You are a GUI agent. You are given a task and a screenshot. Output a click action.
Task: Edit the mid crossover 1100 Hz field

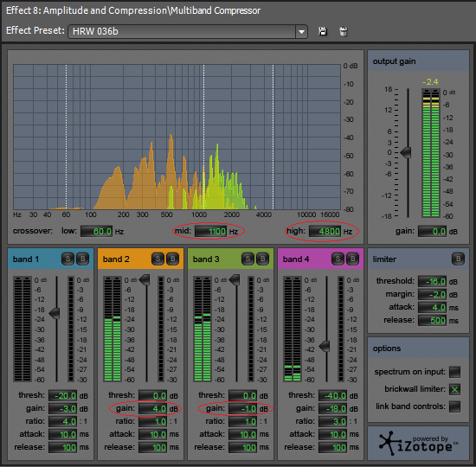(210, 232)
